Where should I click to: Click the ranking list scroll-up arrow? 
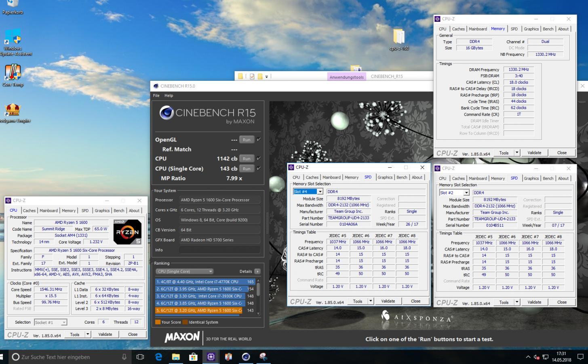[x=258, y=280]
